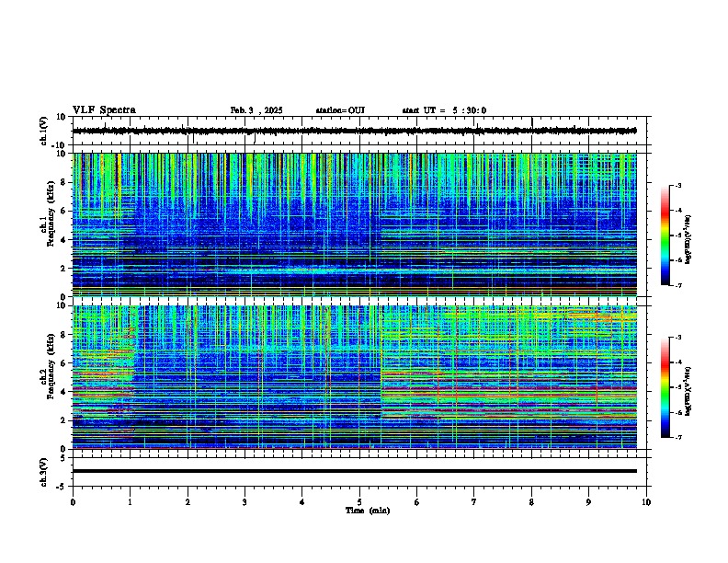Click time axis tick label "7"

[x=474, y=502]
